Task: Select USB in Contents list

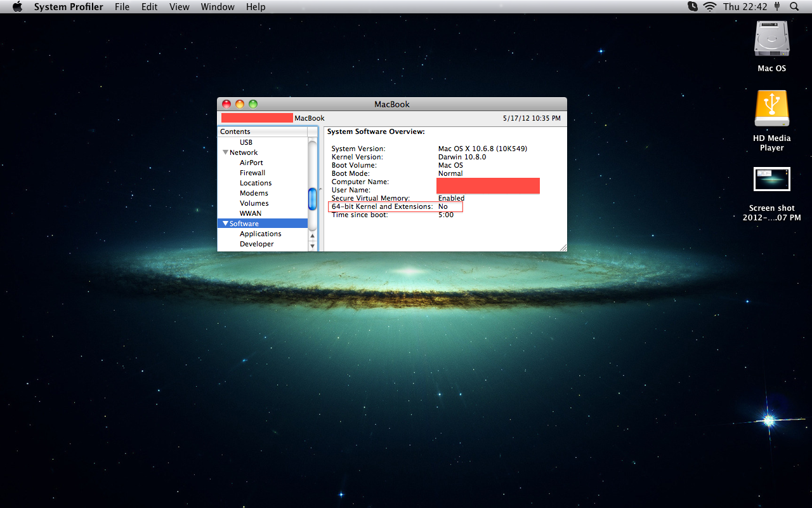Action: click(246, 142)
